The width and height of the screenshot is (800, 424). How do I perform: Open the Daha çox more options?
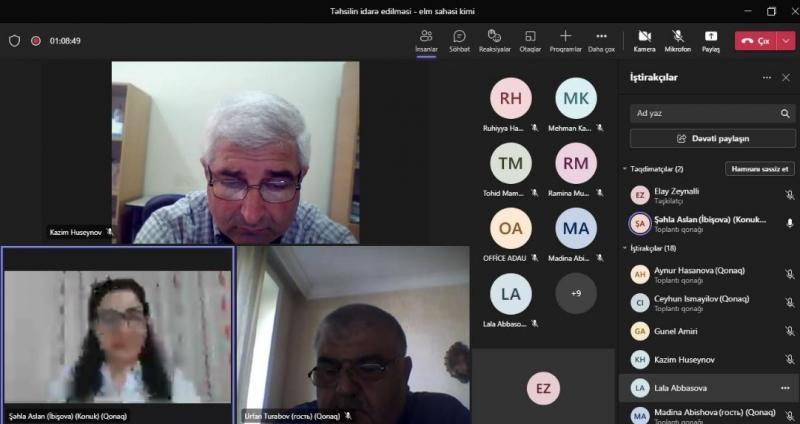click(x=602, y=41)
